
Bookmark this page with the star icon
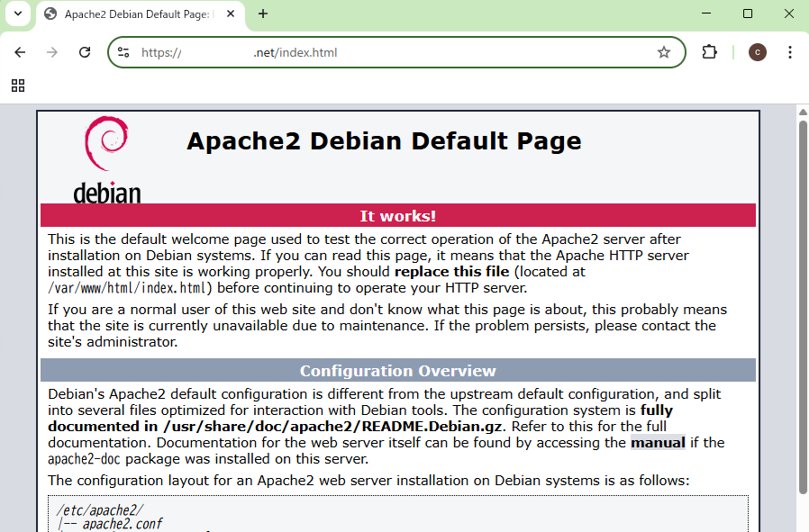[x=664, y=52]
